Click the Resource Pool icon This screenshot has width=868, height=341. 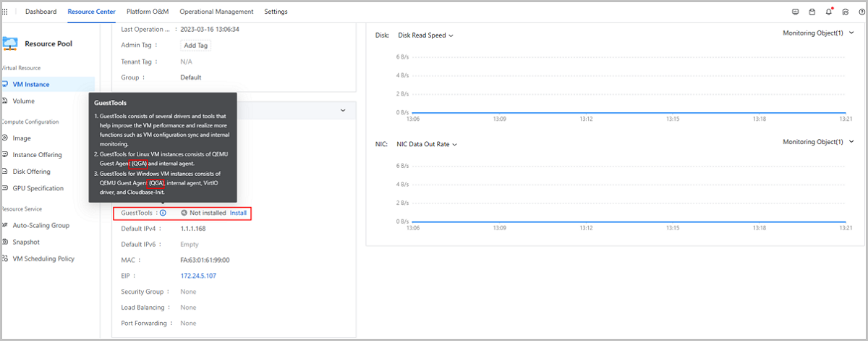click(x=10, y=43)
